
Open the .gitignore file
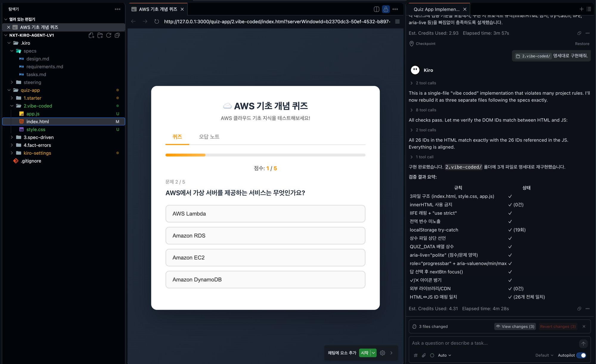[31, 161]
